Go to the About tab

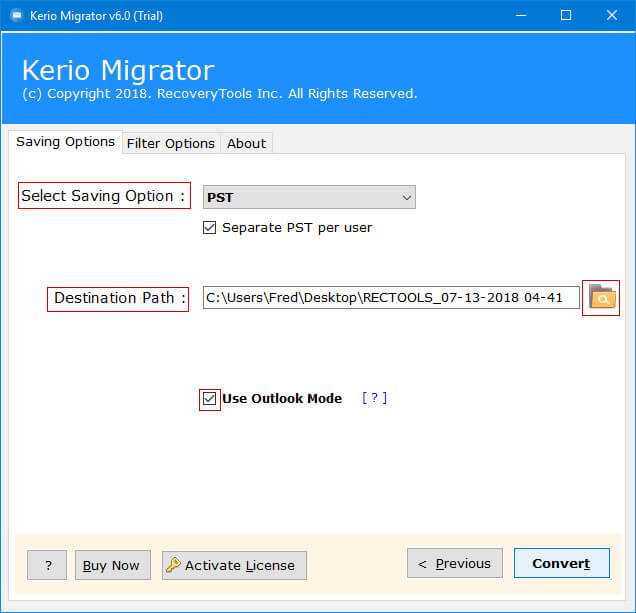(246, 144)
